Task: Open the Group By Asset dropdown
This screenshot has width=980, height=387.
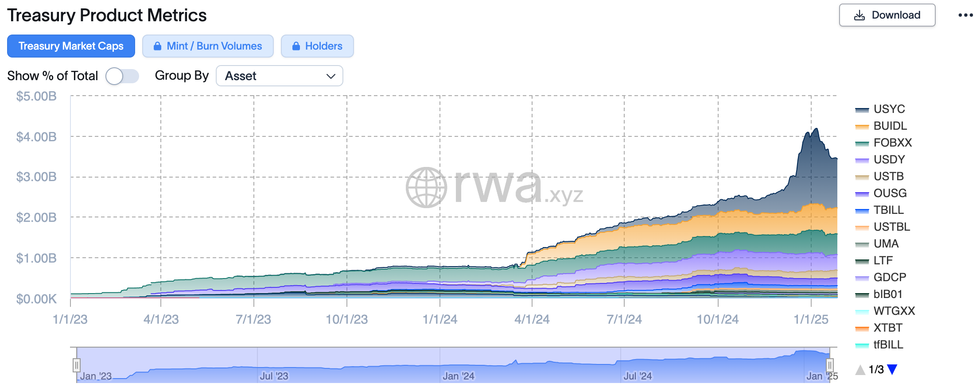Action: coord(279,76)
